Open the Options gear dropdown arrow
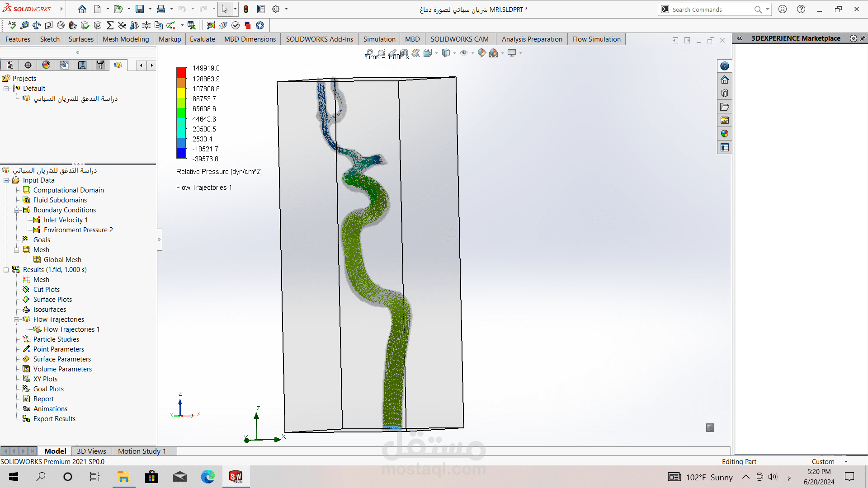 click(x=286, y=9)
